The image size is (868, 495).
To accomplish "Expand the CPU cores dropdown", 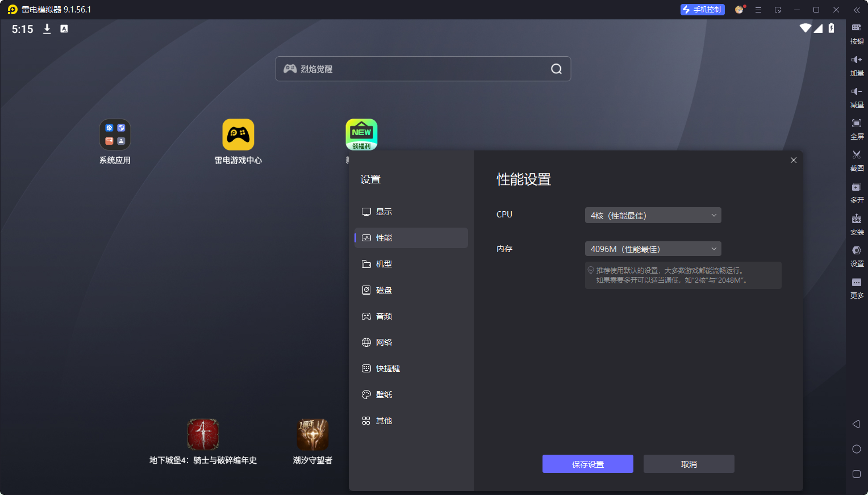I will point(653,215).
